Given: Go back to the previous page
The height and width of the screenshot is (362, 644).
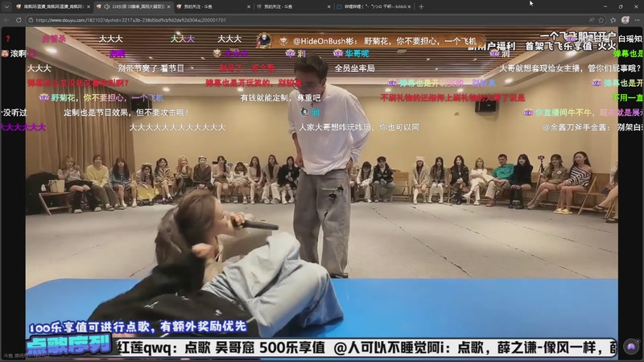Looking at the screenshot, I should (x=6, y=19).
